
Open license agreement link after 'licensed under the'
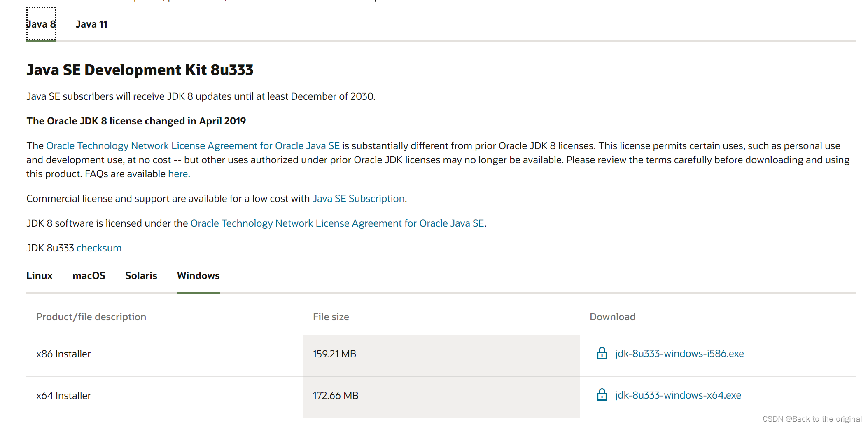[337, 223]
